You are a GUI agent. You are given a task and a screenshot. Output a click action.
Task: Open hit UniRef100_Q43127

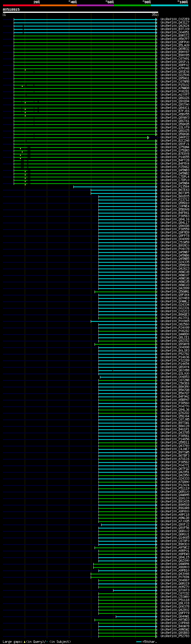(x=175, y=23)
